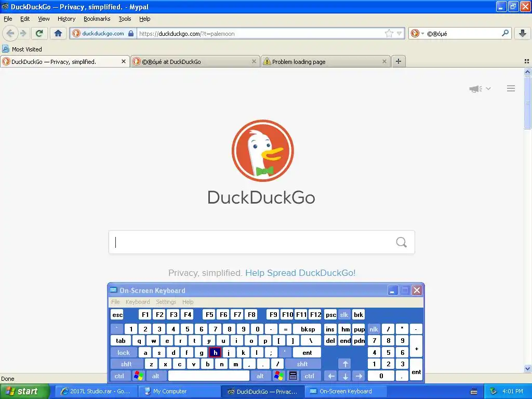Open the On-Screen Keyboard Settings menu
This screenshot has width=532, height=399.
point(166,302)
